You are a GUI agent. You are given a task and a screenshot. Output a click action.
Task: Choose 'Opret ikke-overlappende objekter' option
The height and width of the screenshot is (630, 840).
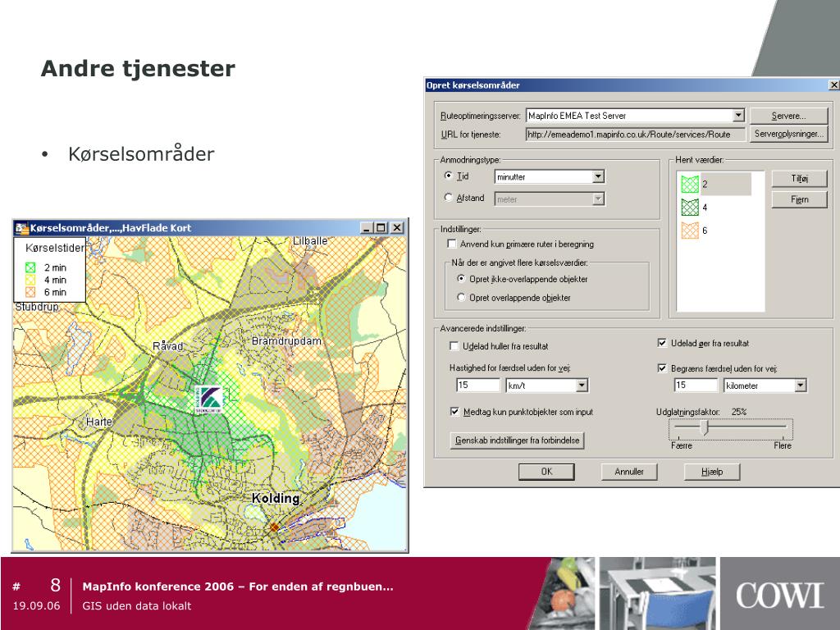coord(461,279)
